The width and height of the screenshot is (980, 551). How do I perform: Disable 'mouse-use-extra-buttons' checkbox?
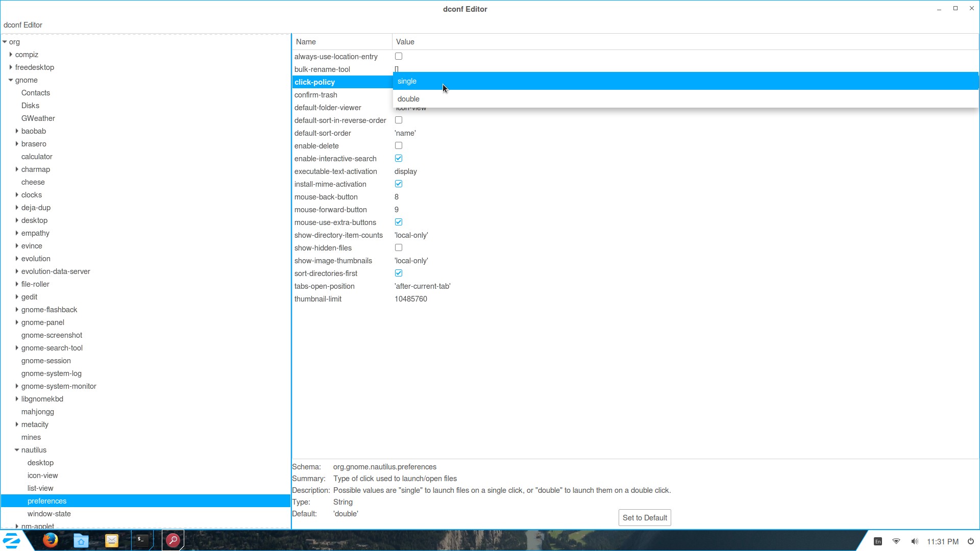click(x=399, y=222)
